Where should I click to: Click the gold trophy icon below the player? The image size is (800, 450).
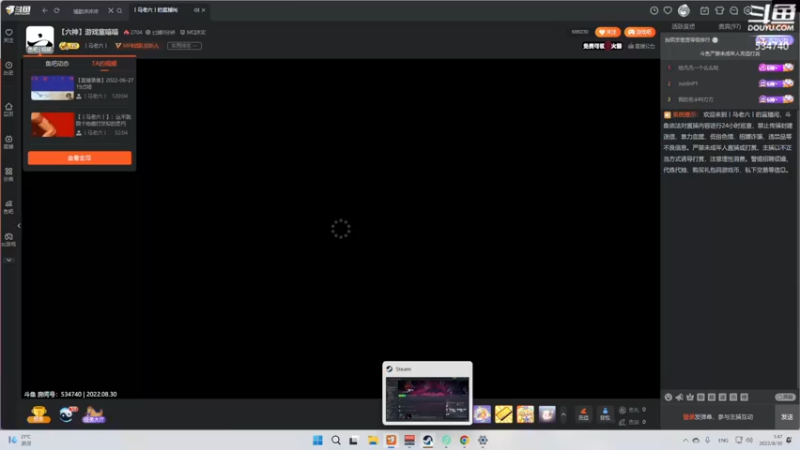click(39, 414)
